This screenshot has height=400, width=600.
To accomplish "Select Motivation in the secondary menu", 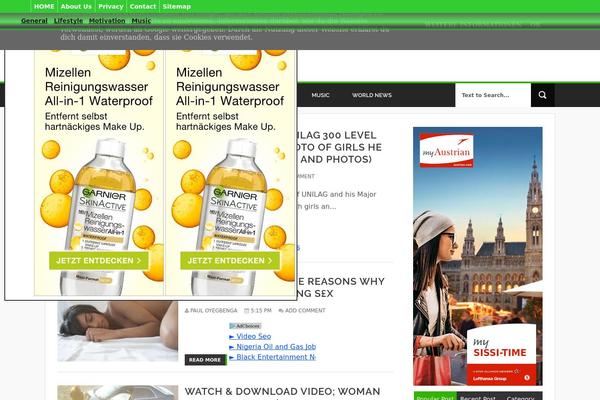I will 107,21.
